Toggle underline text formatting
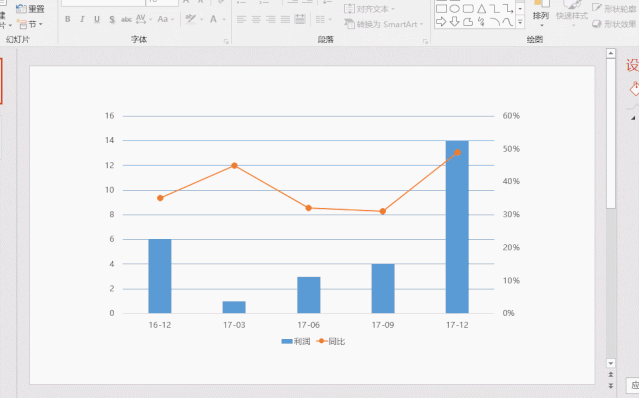639x398 pixels. [97, 19]
